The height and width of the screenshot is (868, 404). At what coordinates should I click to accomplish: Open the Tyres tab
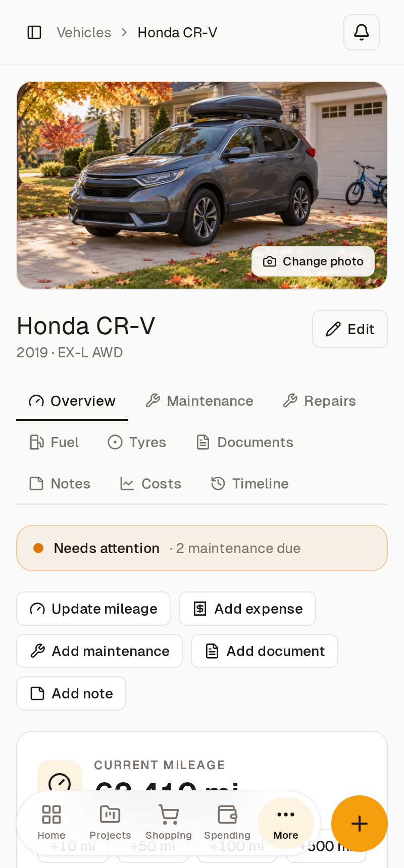[x=137, y=442]
